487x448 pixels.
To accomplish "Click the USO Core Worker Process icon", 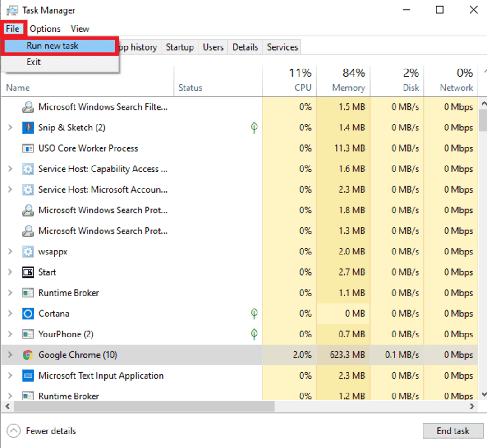I will [28, 148].
